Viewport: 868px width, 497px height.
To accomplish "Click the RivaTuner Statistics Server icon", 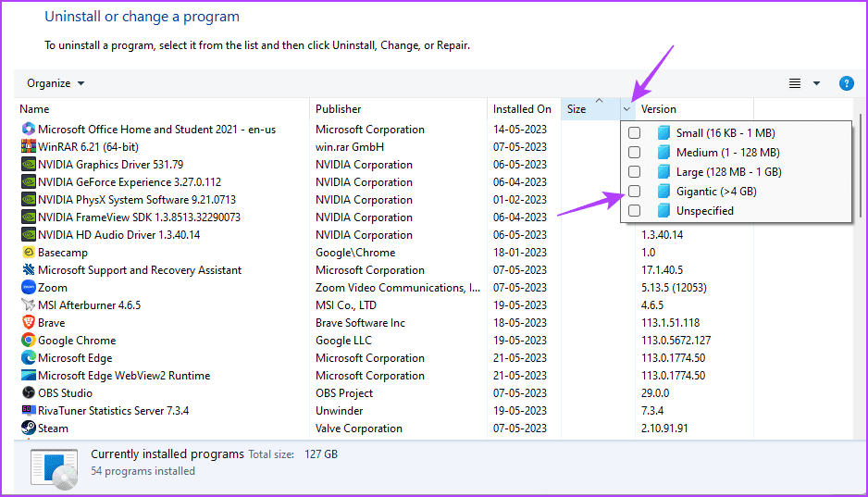I will 29,411.
